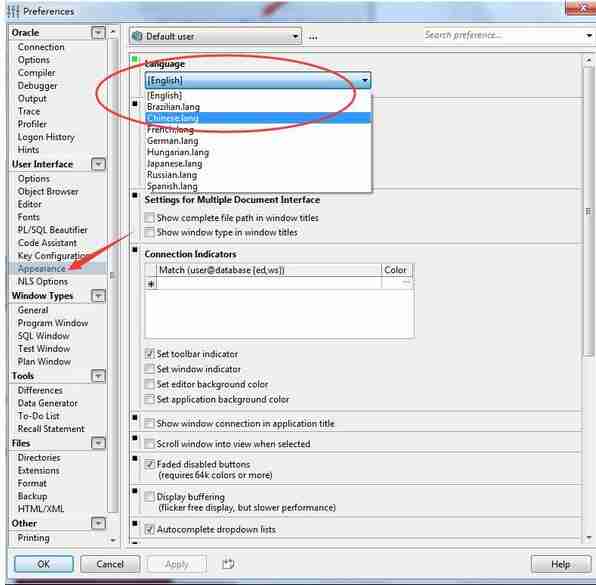
Task: Click the Match user@database input row
Action: 269,283
